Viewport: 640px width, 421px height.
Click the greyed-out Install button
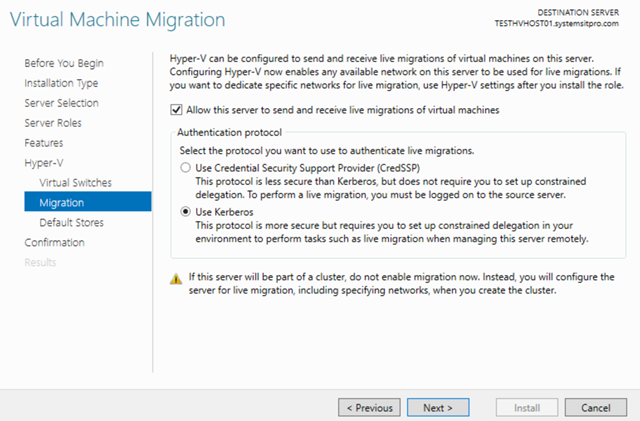pyautogui.click(x=527, y=408)
